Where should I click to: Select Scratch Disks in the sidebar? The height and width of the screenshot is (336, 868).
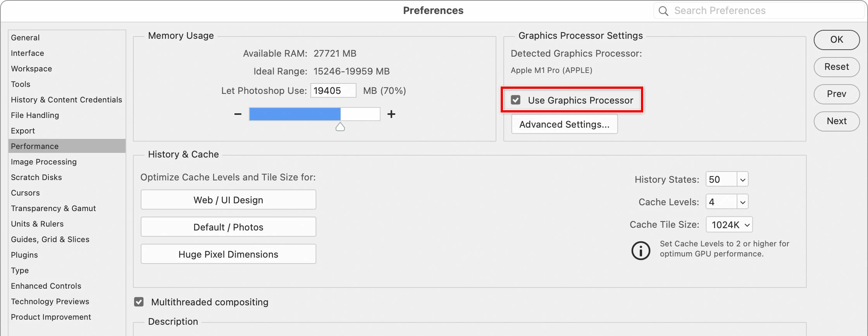tap(36, 177)
